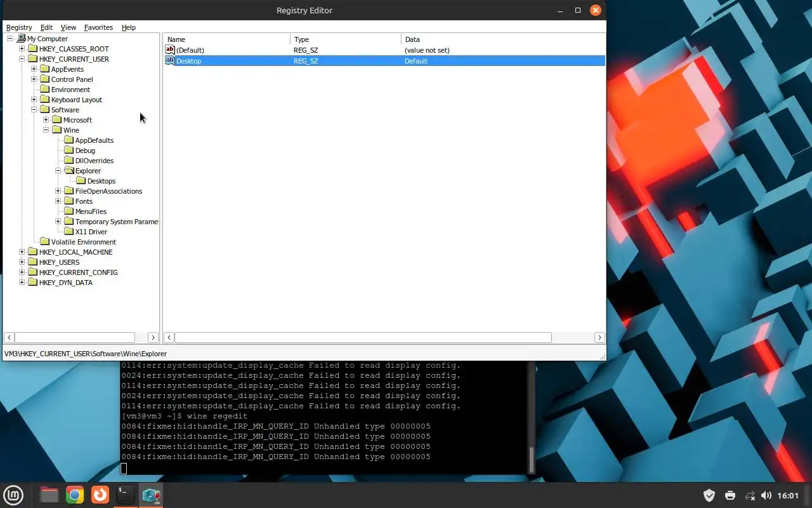Launch Chrome from the taskbar
The height and width of the screenshot is (508, 812).
click(75, 495)
